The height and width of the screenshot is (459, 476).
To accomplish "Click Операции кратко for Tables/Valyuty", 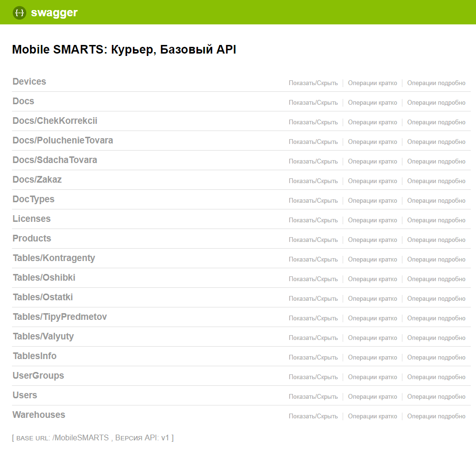I will pos(372,338).
